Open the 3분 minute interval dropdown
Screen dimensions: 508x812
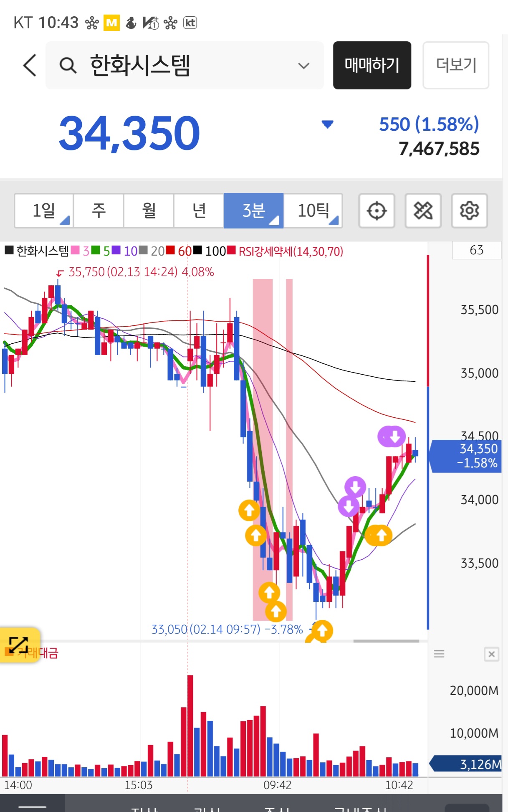click(x=254, y=211)
